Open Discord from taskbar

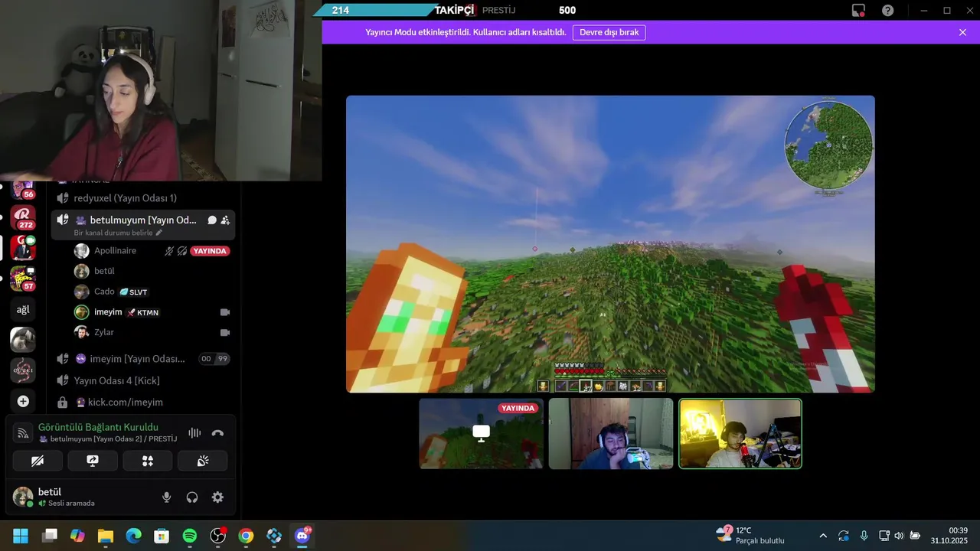click(x=302, y=536)
